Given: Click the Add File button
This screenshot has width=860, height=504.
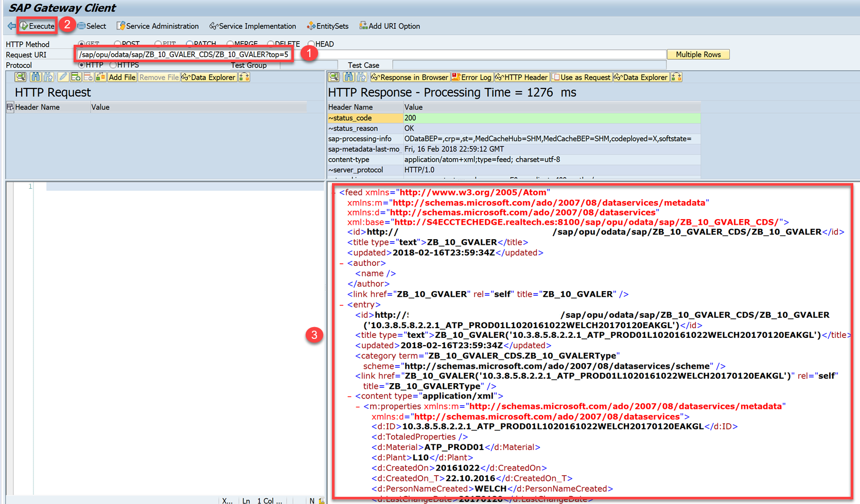Looking at the screenshot, I should pyautogui.click(x=122, y=77).
